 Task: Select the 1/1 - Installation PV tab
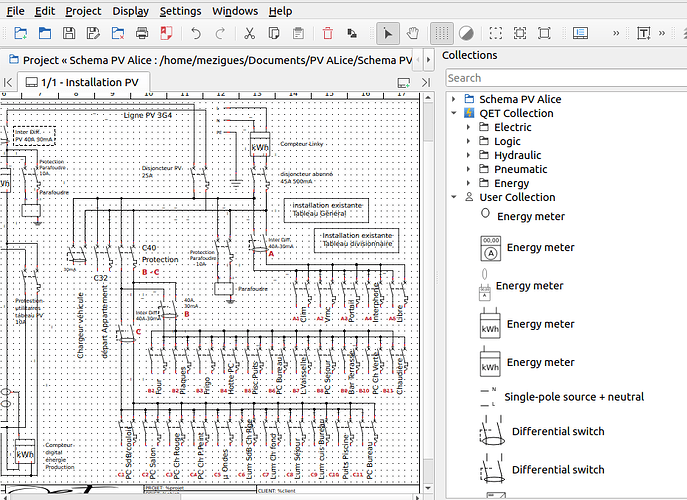pyautogui.click(x=83, y=82)
